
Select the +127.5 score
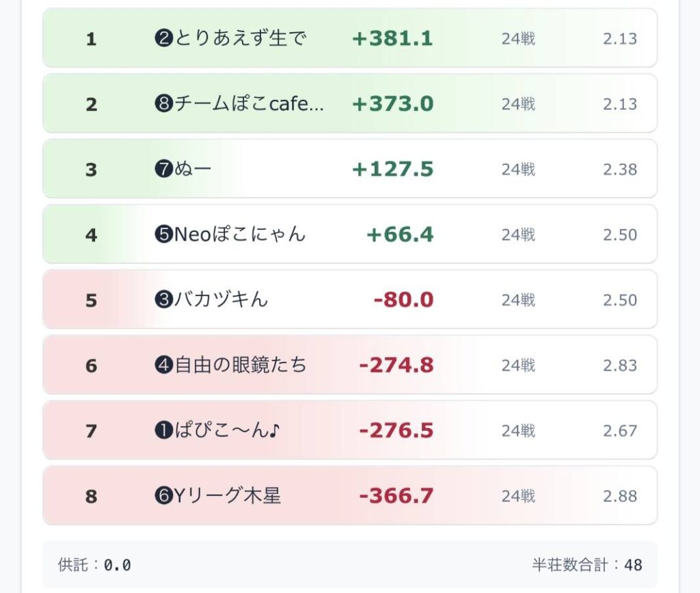392,169
